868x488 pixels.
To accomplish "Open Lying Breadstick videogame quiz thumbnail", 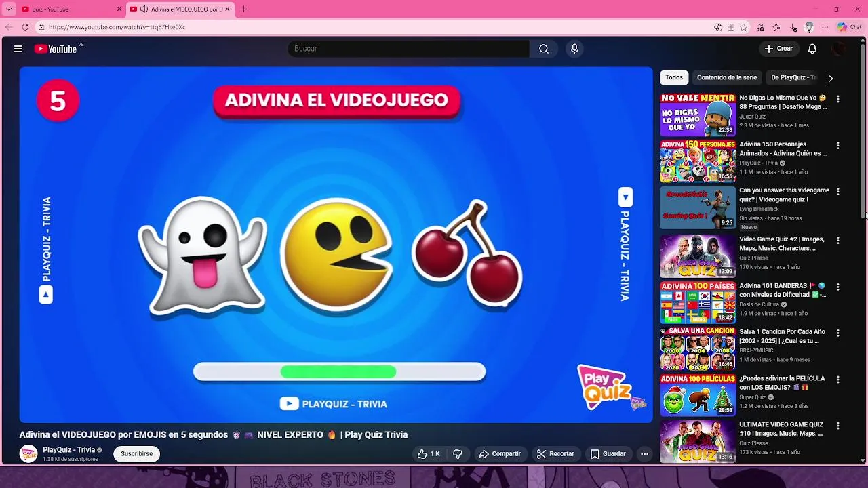I will [x=698, y=208].
